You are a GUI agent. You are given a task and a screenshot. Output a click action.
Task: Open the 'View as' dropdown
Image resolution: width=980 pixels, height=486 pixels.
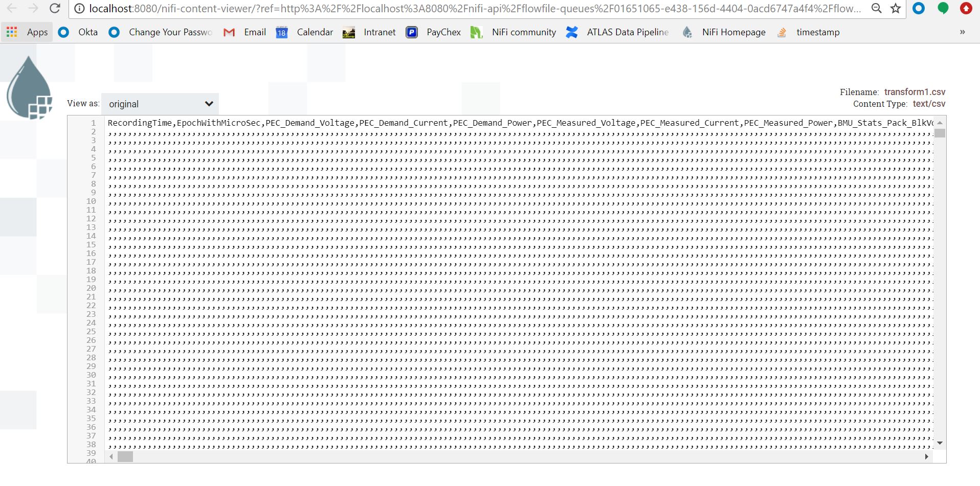click(x=160, y=104)
